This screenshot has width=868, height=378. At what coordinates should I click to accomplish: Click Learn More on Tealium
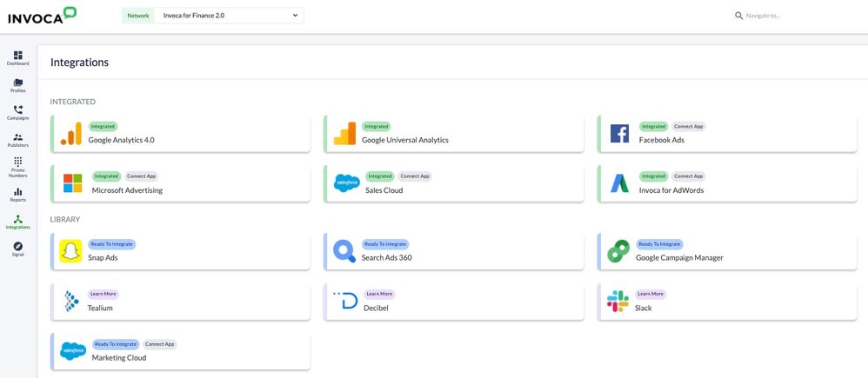[x=103, y=294]
